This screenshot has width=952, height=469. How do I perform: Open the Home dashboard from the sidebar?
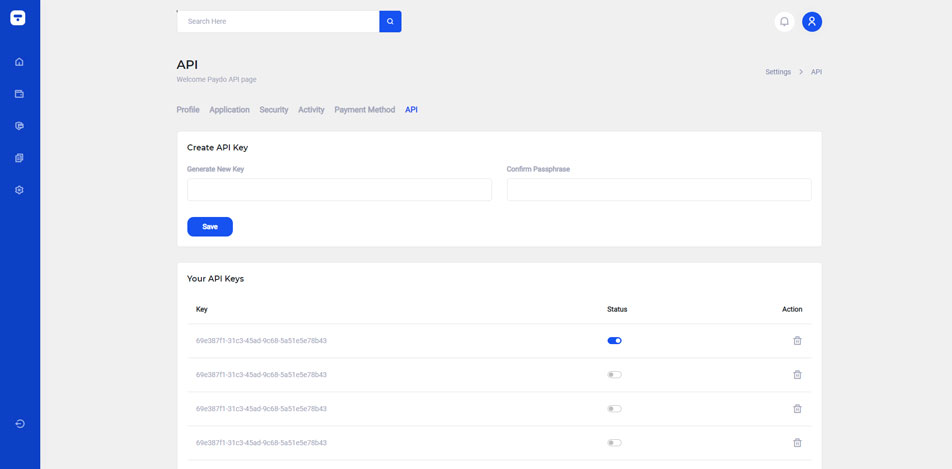19,62
